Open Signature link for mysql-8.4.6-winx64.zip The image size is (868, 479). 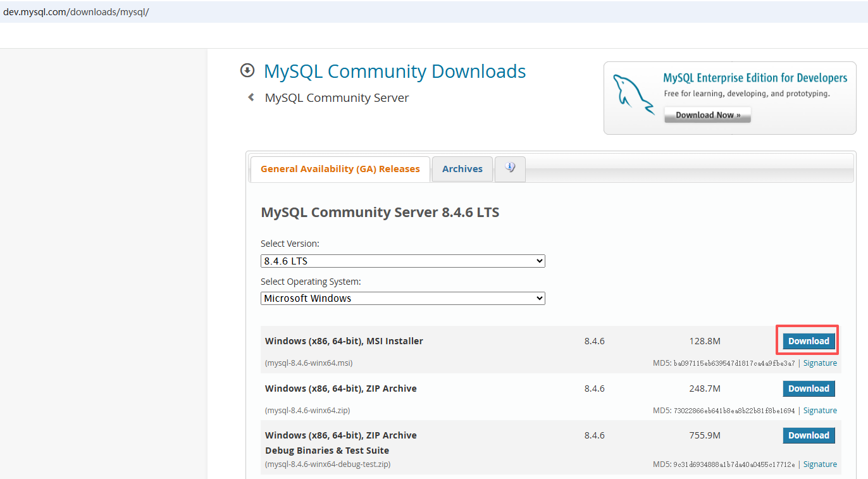[x=820, y=411]
